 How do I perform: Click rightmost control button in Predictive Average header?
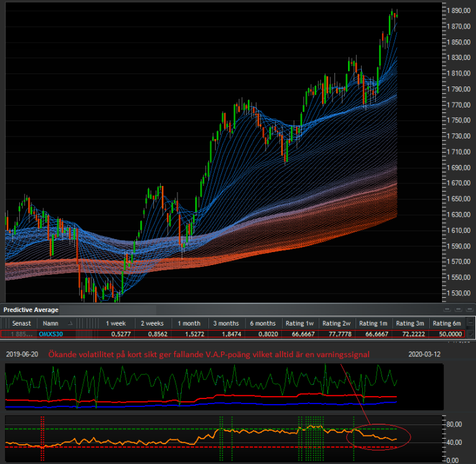470,310
